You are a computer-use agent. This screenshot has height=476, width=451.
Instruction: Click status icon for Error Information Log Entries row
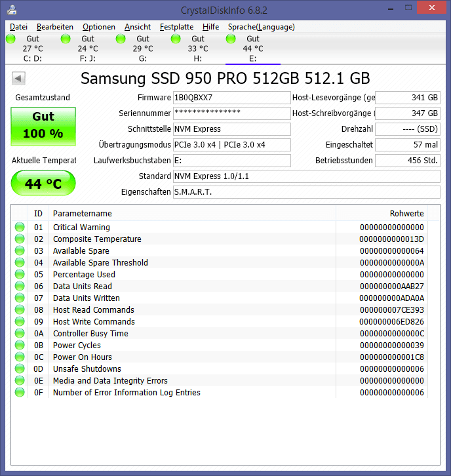point(20,392)
